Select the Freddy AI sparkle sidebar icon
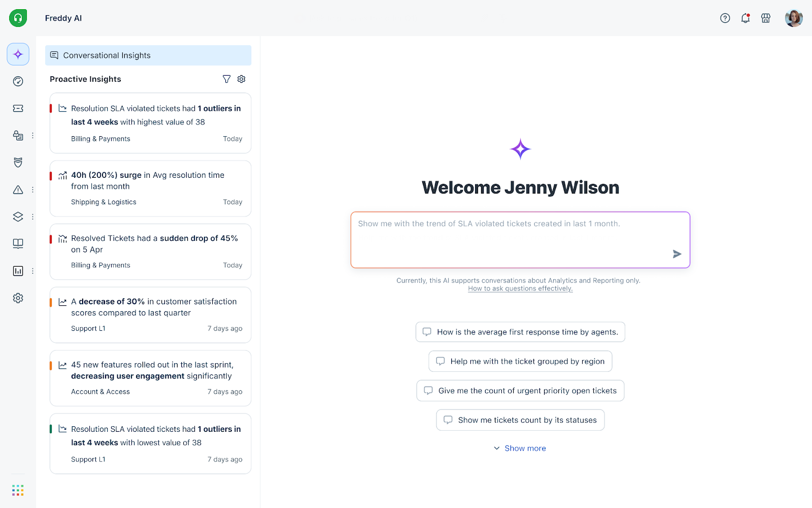Image resolution: width=812 pixels, height=508 pixels. pyautogui.click(x=18, y=54)
